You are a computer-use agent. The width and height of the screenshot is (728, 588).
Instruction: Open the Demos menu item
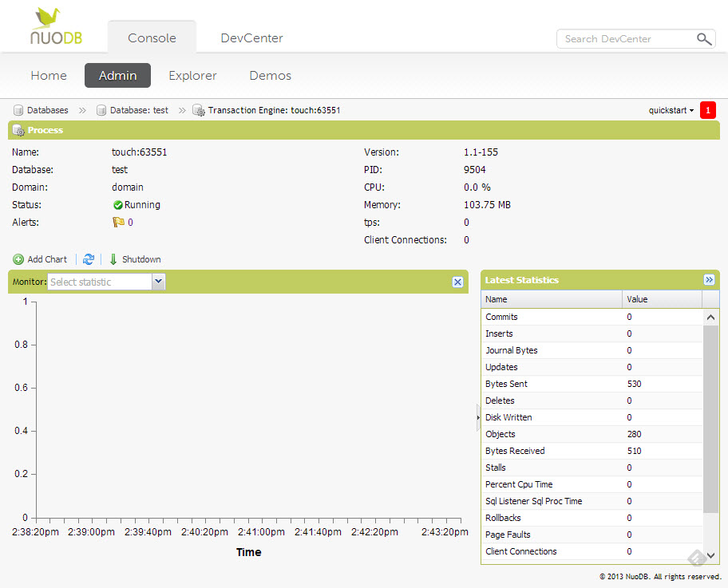[x=271, y=76]
